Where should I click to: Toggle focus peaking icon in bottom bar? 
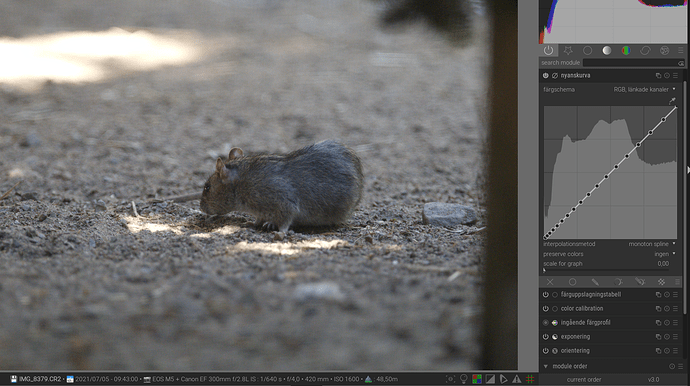pyautogui.click(x=450, y=379)
